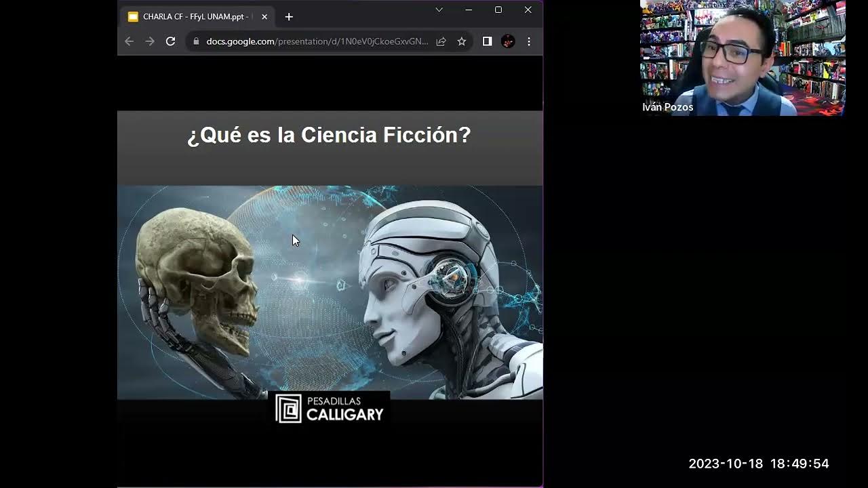Select Iván Pozos video thumbnail
This screenshot has height=488, width=868.
click(743, 58)
